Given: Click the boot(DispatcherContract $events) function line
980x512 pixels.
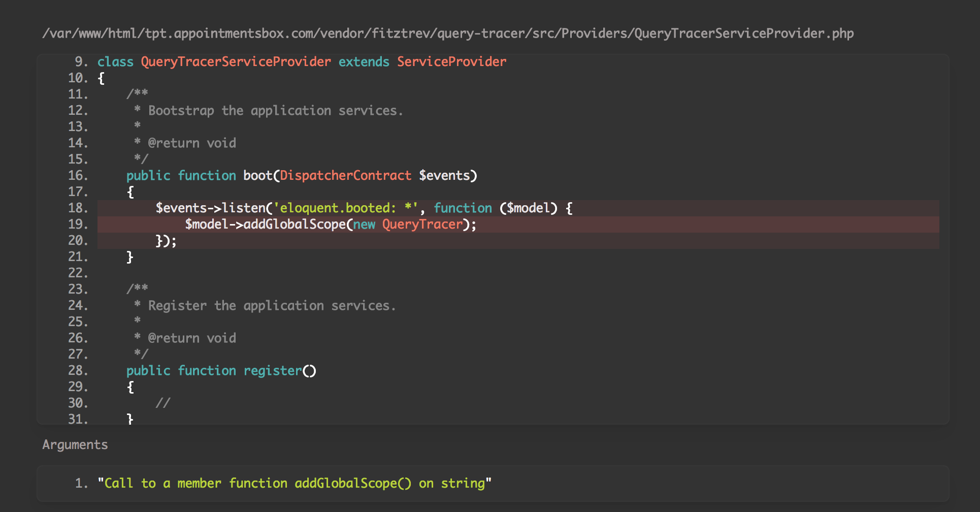Looking at the screenshot, I should (x=302, y=176).
